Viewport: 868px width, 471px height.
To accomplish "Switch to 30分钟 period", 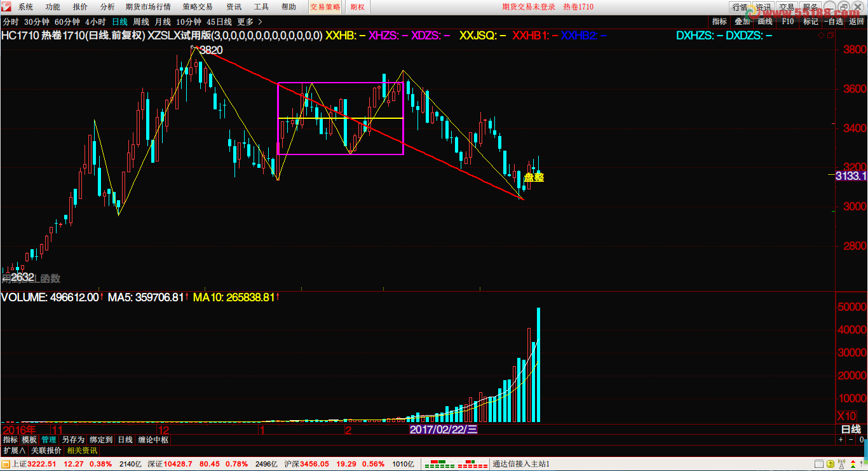I will tap(36, 22).
